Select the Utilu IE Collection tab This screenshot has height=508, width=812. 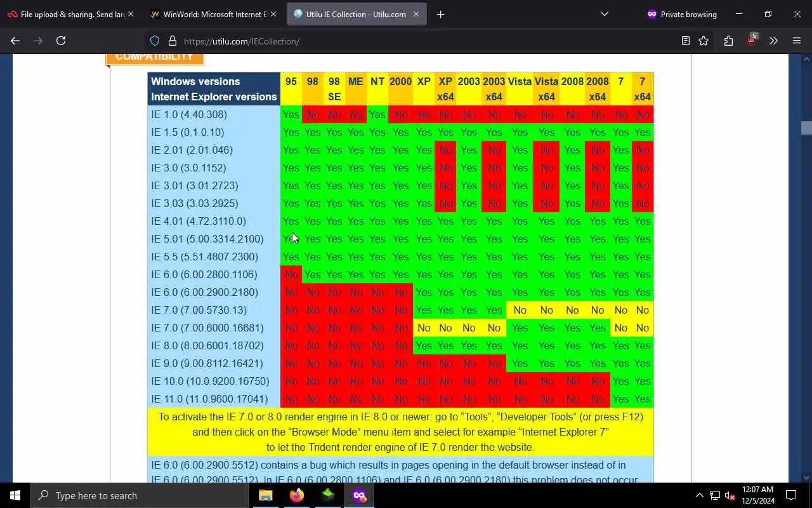pyautogui.click(x=356, y=14)
